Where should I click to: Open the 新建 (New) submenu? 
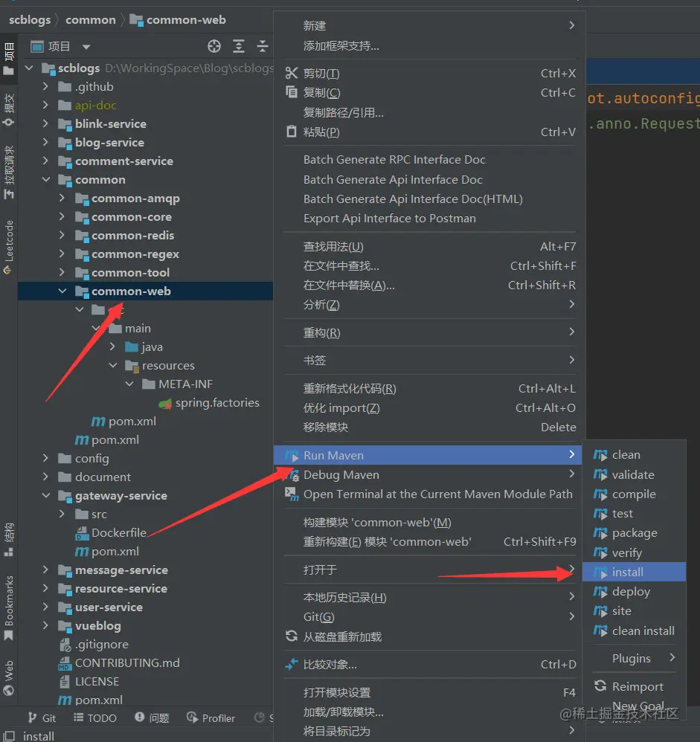coord(429,25)
